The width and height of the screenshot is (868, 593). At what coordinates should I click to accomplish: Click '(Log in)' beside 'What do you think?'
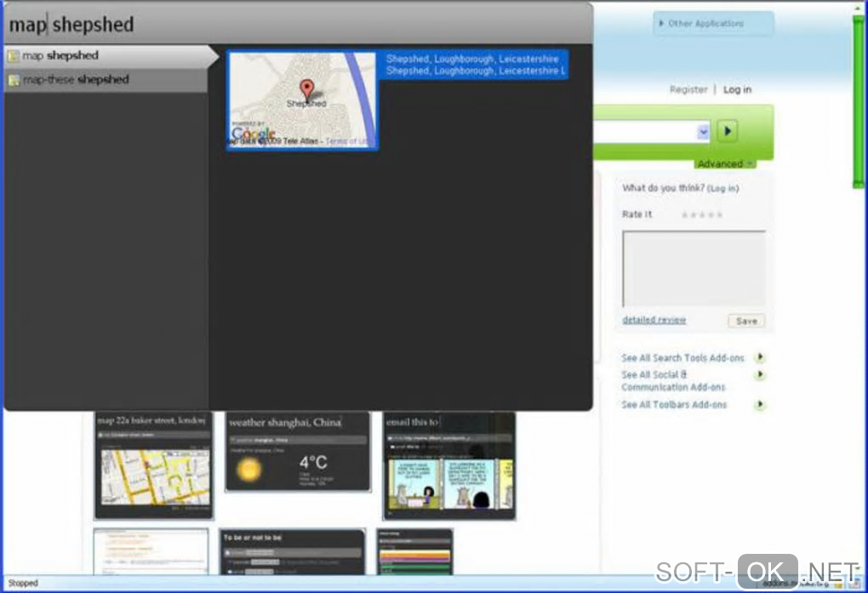pos(723,189)
